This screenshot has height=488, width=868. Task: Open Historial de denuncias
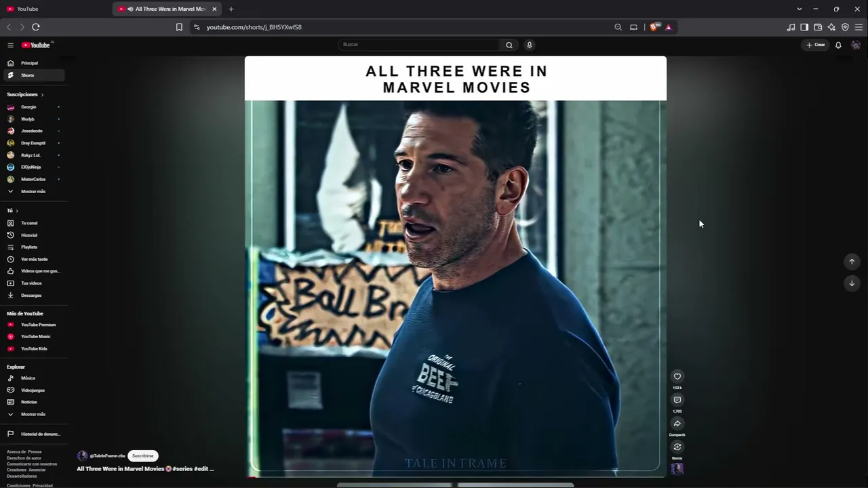pyautogui.click(x=35, y=434)
